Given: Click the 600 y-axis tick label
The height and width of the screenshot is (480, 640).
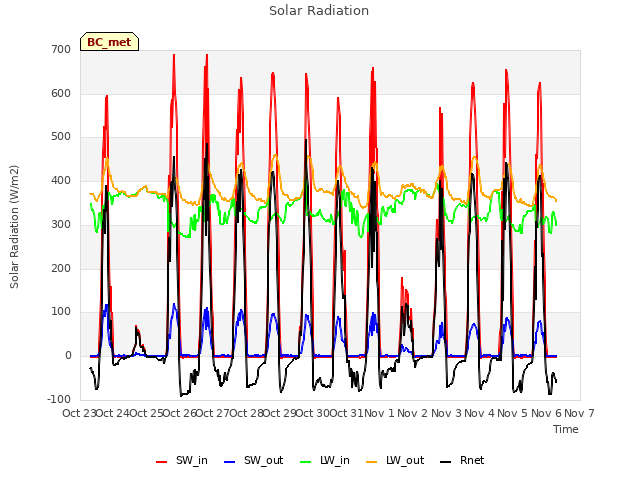Looking at the screenshot, I should (61, 93).
